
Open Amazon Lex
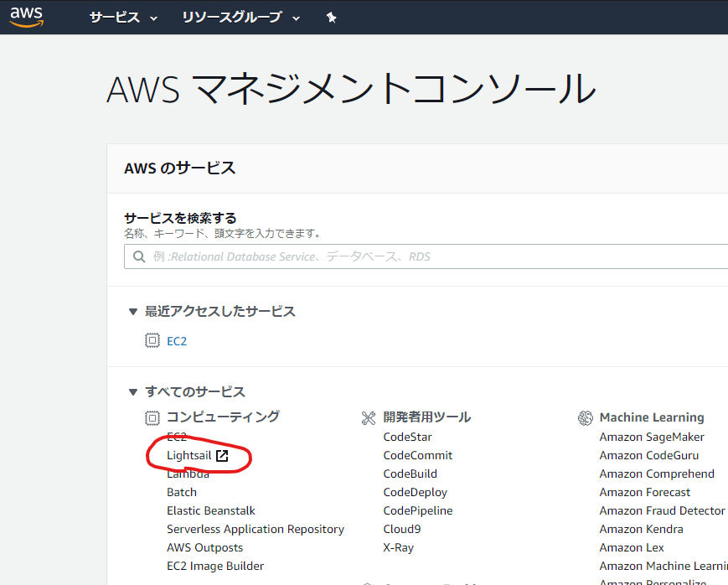point(632,547)
